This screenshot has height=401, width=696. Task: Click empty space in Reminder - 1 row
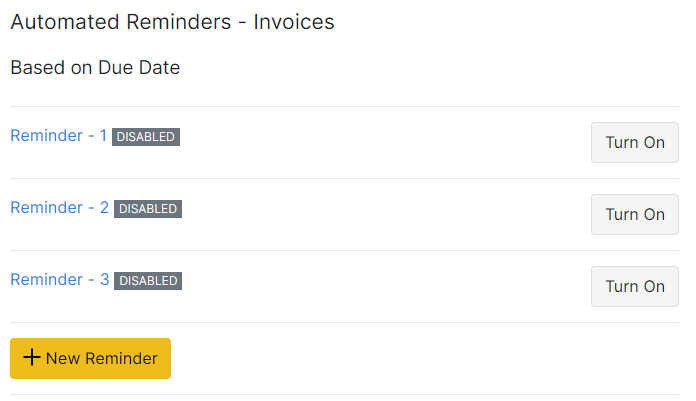(x=380, y=142)
